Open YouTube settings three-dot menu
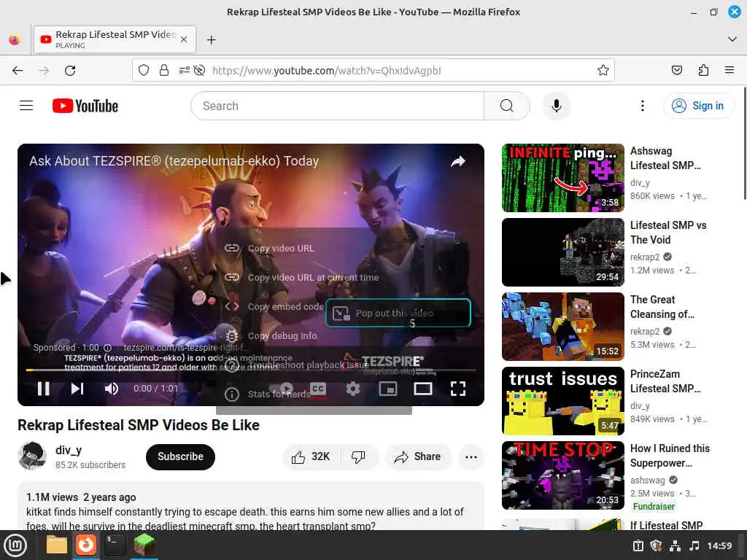Screen dimensions: 747x560 click(x=642, y=106)
